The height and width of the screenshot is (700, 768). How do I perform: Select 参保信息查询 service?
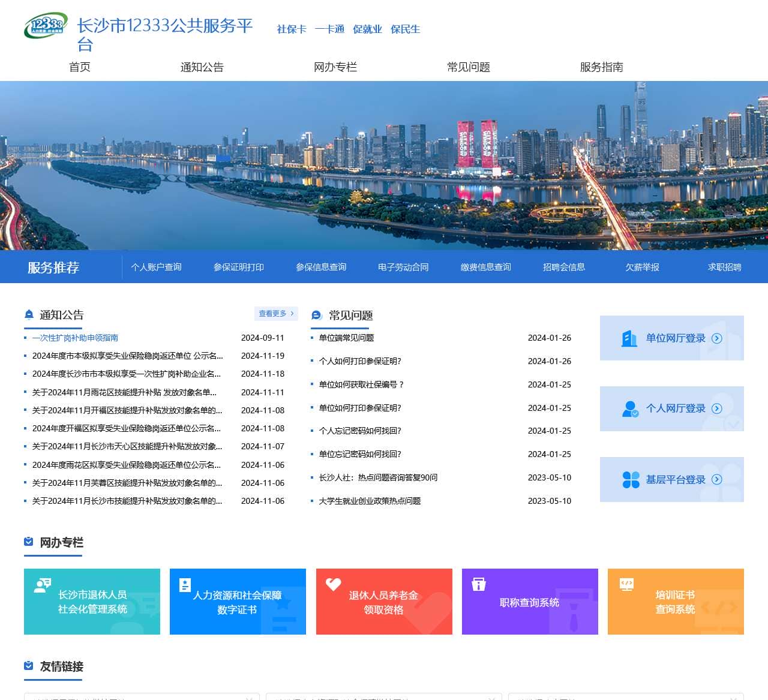pyautogui.click(x=321, y=267)
